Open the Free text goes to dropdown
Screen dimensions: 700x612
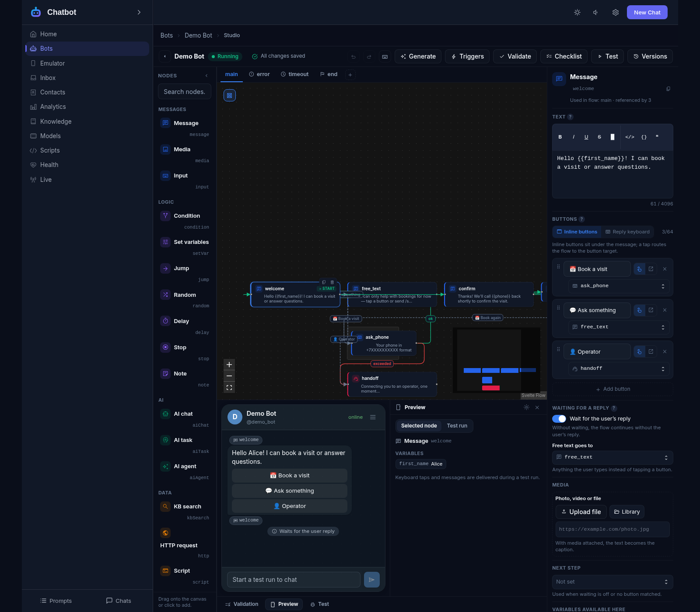(x=612, y=457)
